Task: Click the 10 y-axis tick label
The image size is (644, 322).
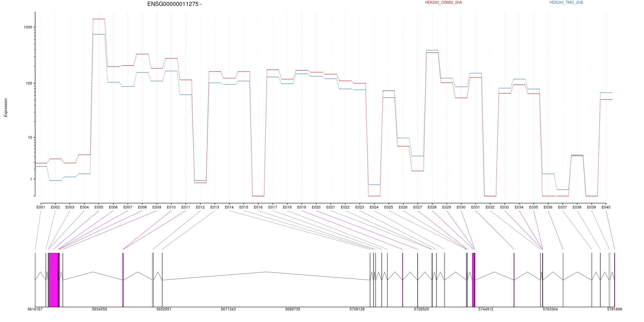Action: (30, 138)
